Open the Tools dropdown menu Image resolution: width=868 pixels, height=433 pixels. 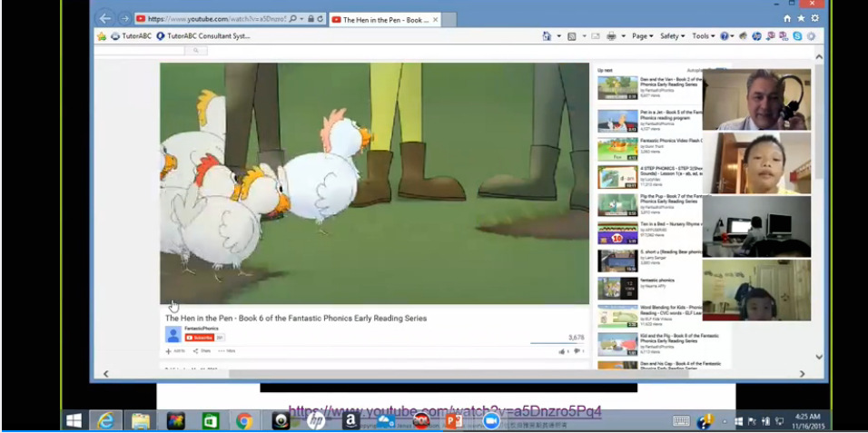point(703,36)
